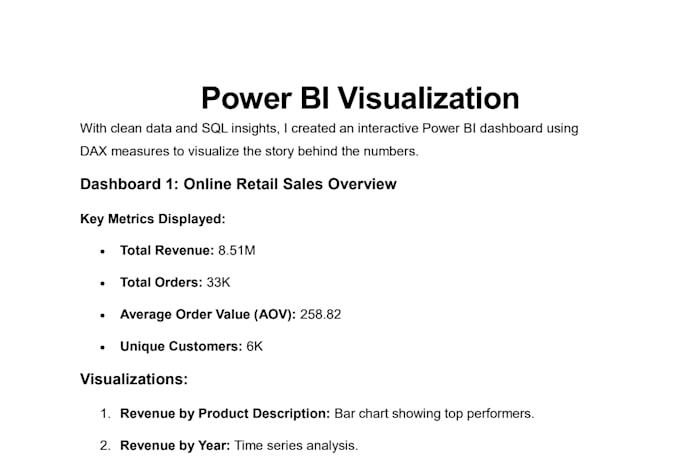Screen dimensions: 680x459
Task: Click the 'Power BI Visualization' title
Action: (360, 98)
